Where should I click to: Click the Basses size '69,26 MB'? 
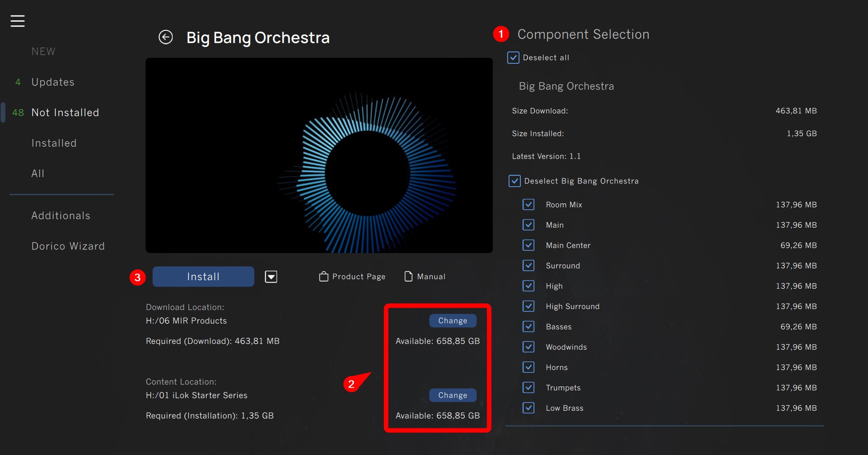tap(798, 327)
